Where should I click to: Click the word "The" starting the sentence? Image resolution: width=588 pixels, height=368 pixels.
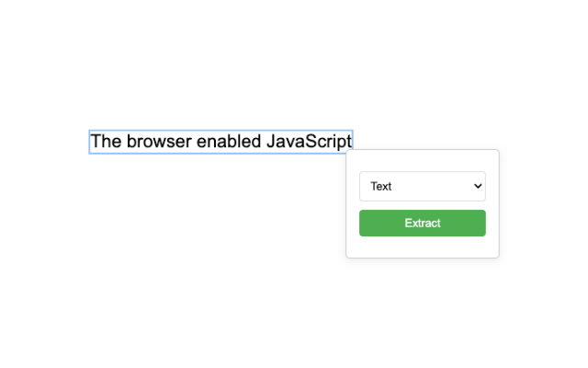(106, 142)
